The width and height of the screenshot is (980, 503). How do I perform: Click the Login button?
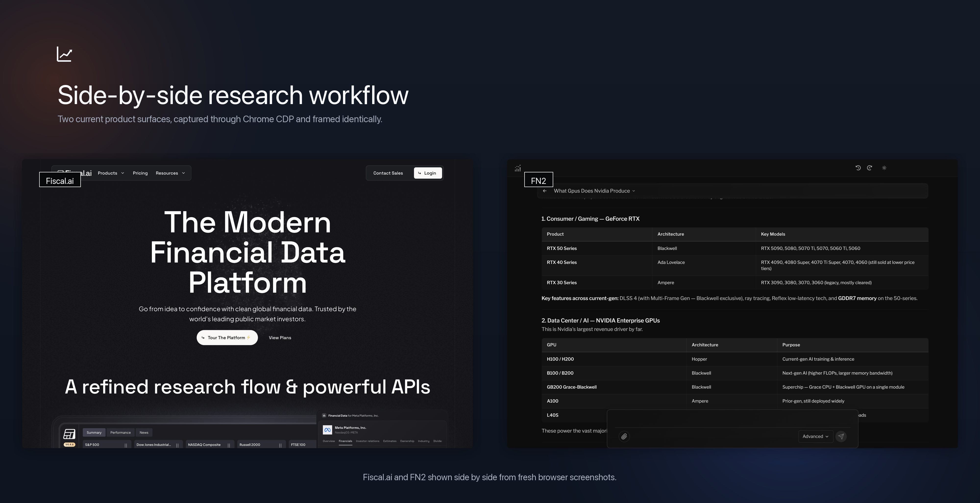428,173
